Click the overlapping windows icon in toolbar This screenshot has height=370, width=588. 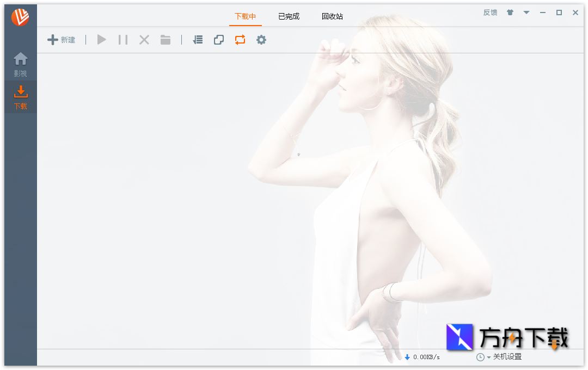pos(219,40)
